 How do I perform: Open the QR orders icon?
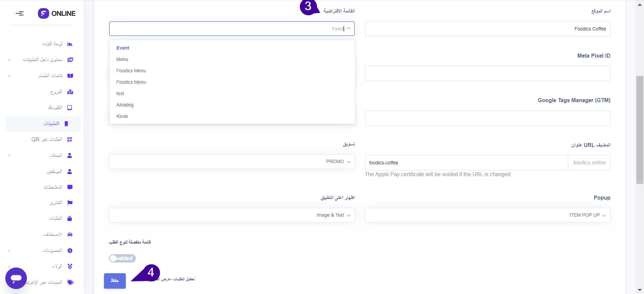point(70,139)
